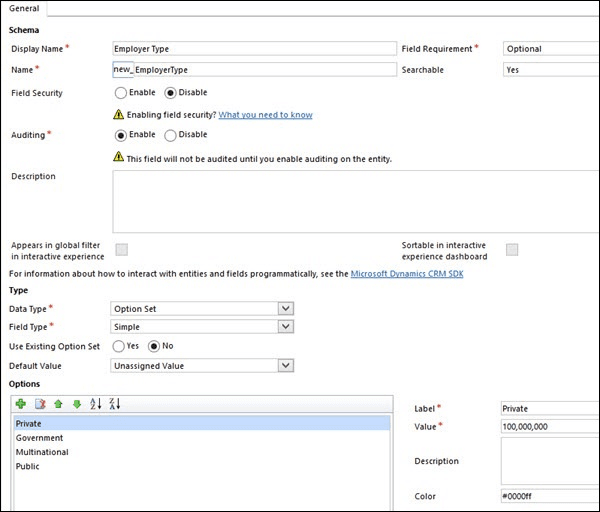Choose Yes for Use Existing Option Set
Screen dimensions: 600x512
pos(119,346)
